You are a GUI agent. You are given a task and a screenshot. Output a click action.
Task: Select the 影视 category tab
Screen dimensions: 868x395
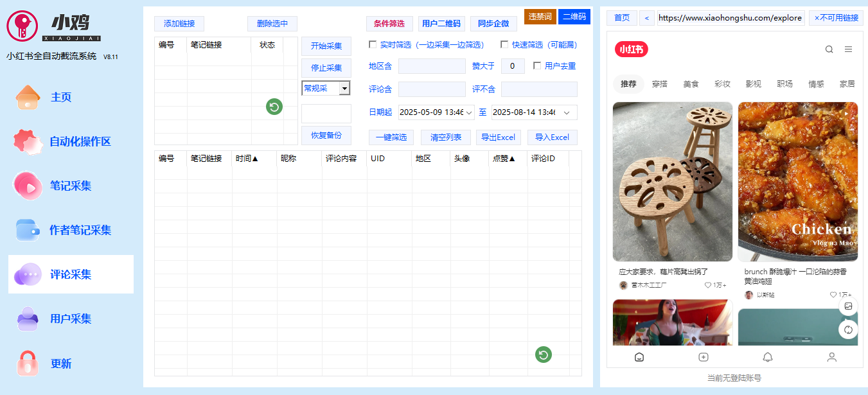point(754,84)
